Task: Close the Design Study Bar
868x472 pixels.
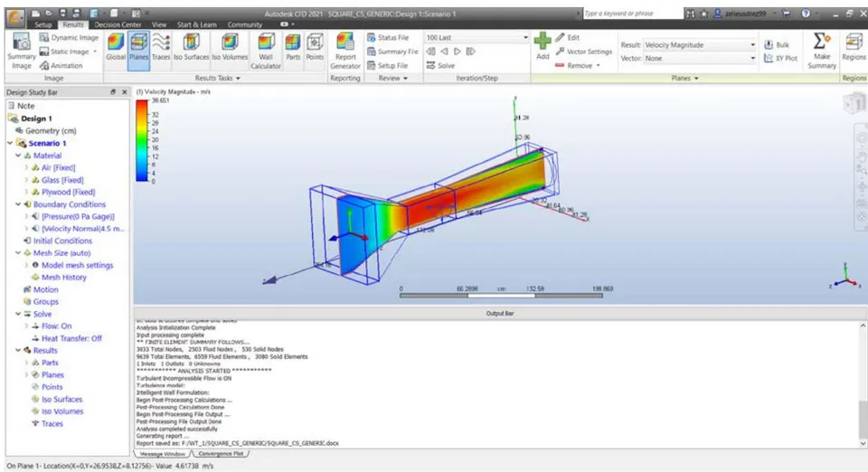Action: 124,92
